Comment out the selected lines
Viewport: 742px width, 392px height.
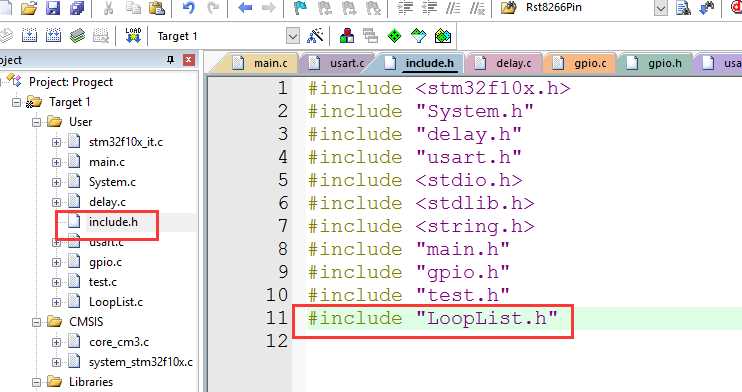(x=453, y=8)
